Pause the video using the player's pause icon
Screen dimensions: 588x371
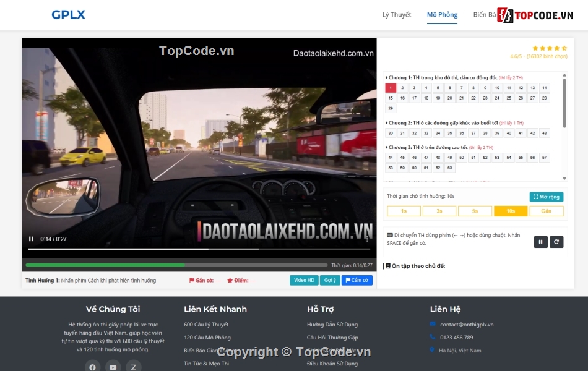31,239
